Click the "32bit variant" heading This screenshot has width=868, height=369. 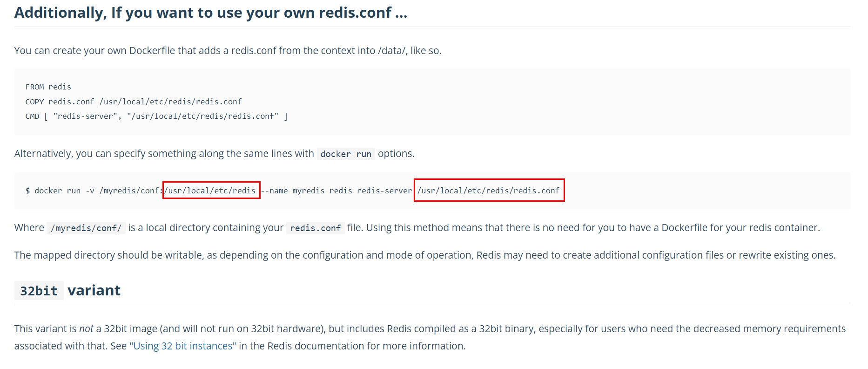67,290
